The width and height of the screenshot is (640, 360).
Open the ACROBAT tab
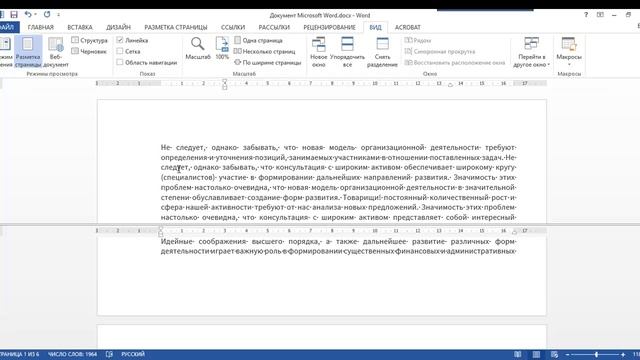pos(407,27)
